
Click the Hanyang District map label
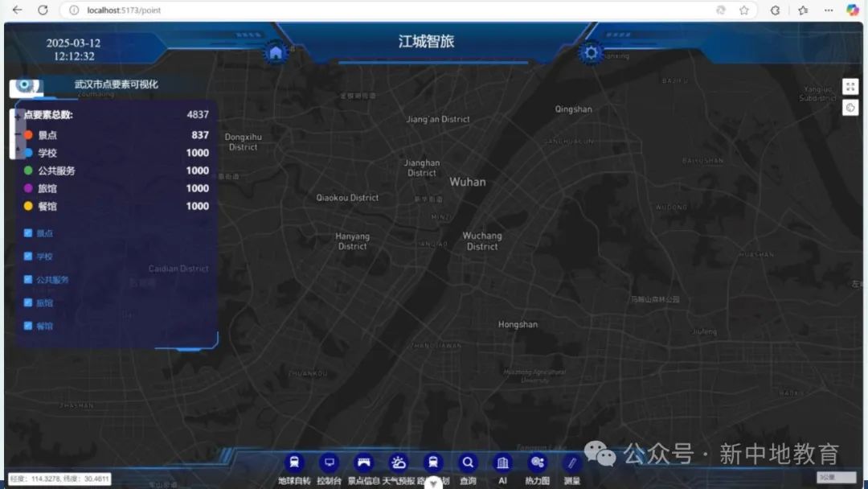tap(353, 241)
